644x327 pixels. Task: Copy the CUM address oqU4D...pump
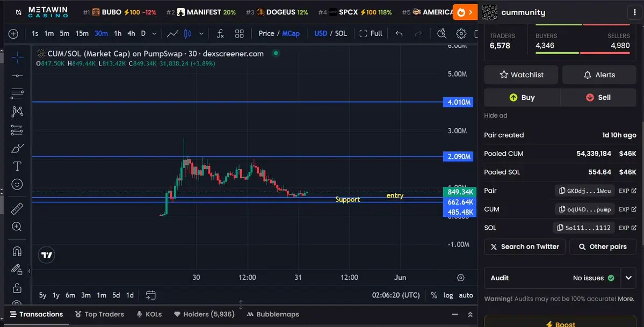[585, 209]
